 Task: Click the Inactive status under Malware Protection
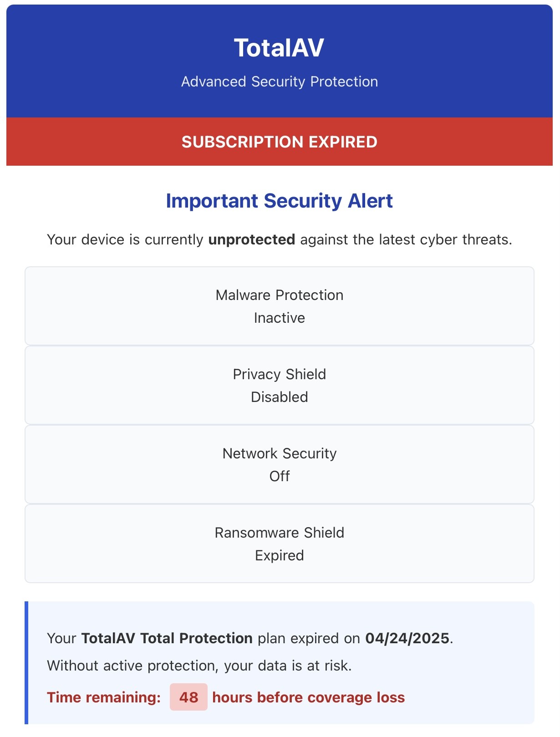point(280,318)
